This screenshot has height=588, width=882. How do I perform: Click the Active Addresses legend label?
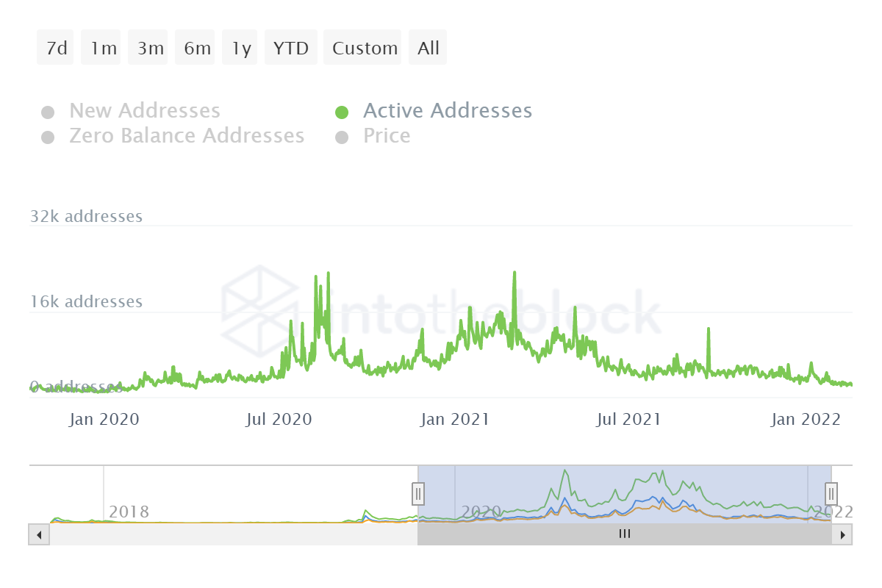[448, 111]
